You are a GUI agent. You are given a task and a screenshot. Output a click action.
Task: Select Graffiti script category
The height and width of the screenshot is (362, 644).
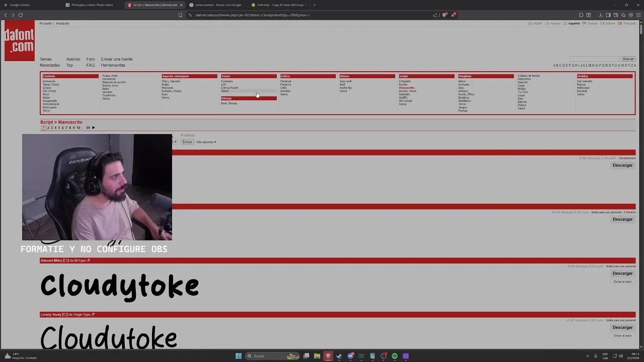pyautogui.click(x=403, y=98)
